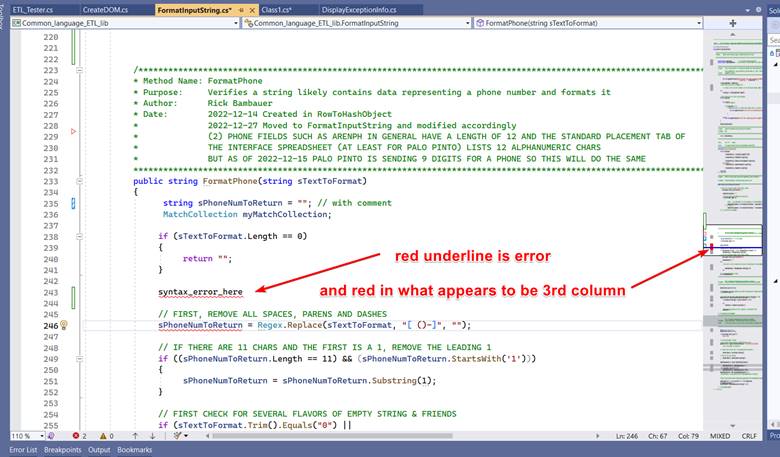Click the warning count icon showing 0
The image size is (780, 457).
[103, 436]
